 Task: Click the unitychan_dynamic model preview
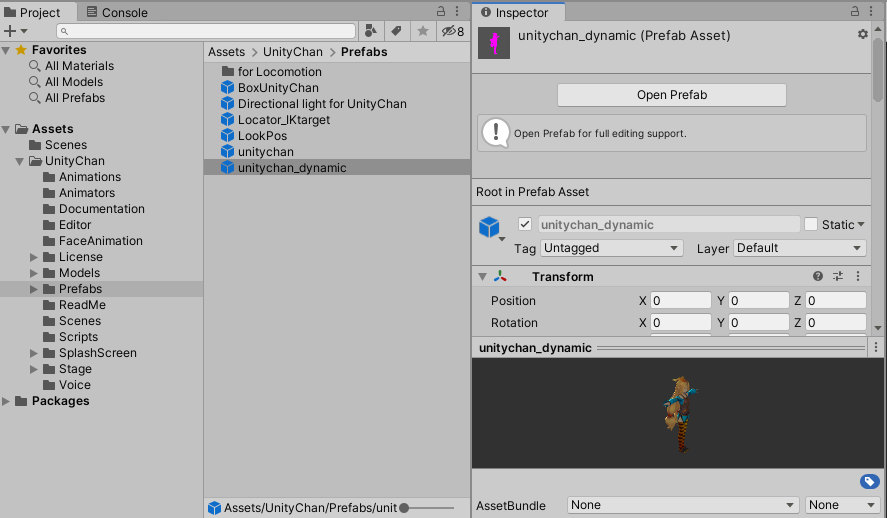[679, 413]
